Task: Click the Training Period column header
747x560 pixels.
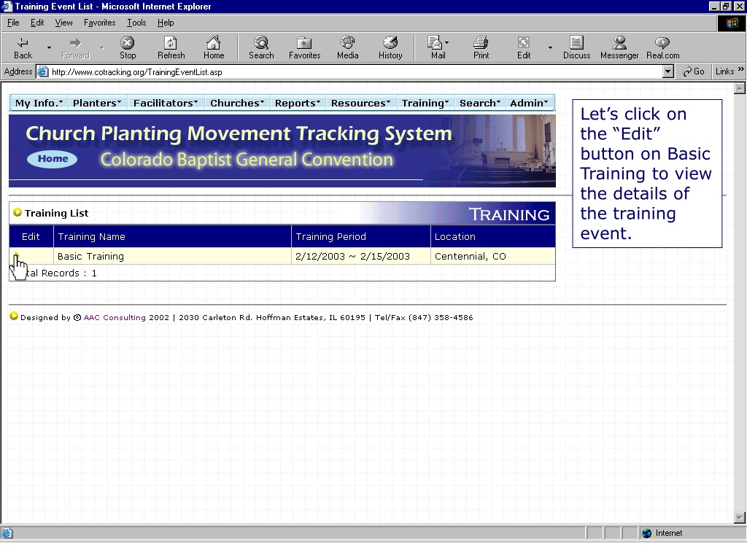Action: tap(360, 237)
